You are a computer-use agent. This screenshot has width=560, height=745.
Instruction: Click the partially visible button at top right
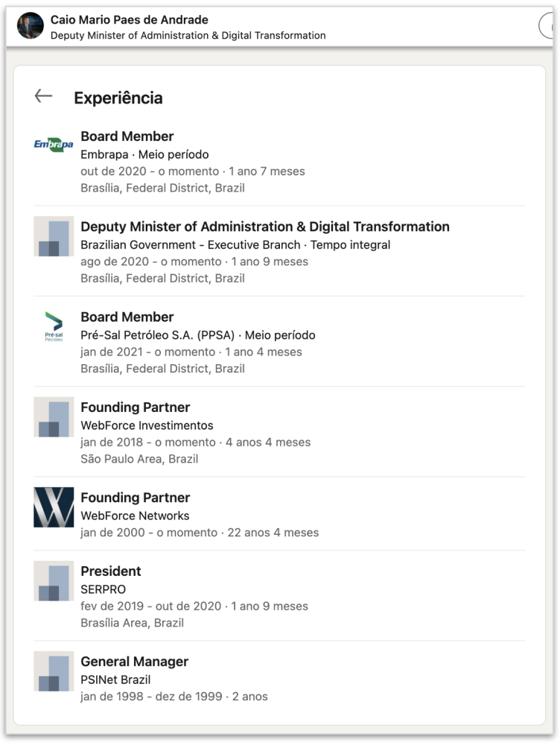(x=549, y=27)
